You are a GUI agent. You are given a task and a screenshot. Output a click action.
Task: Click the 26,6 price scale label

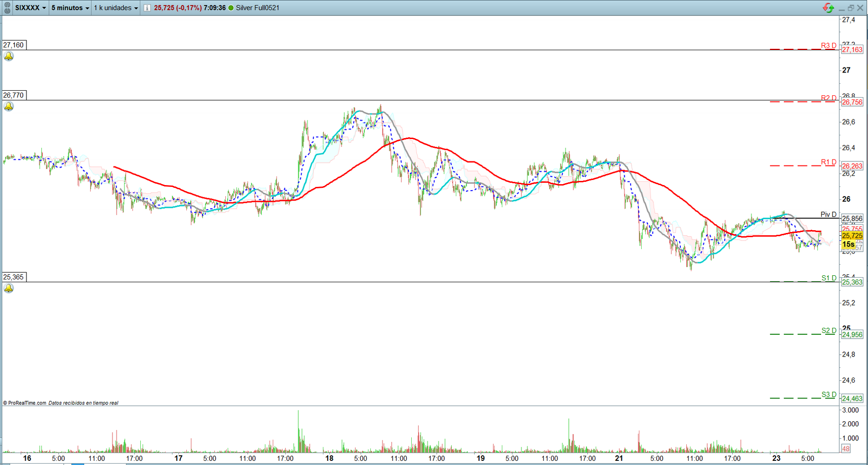tap(848, 122)
